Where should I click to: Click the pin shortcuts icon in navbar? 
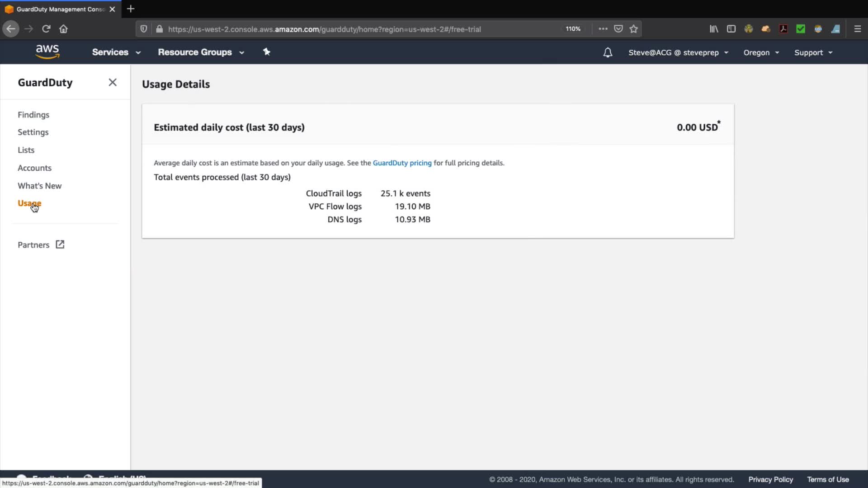click(x=267, y=52)
